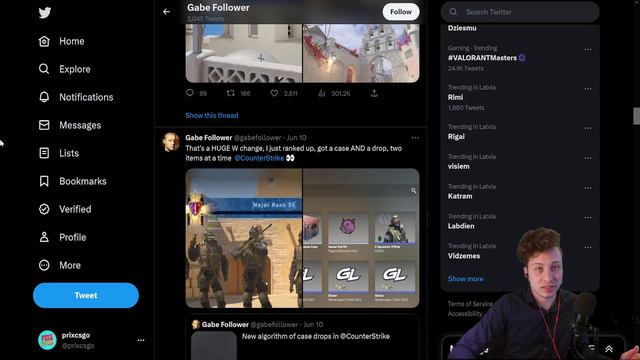Click the blue Tweet button
Viewport: 640px width, 360px height.
tap(86, 296)
